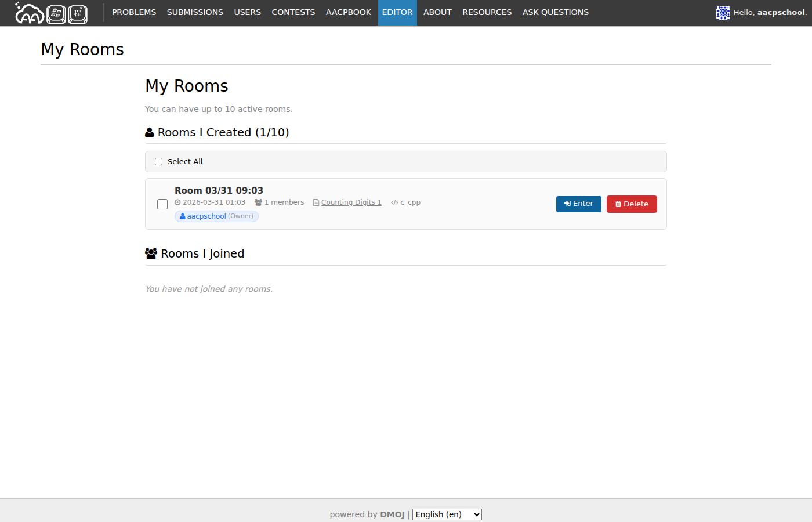
Task: Check the Select All checkbox
Action: click(x=158, y=162)
